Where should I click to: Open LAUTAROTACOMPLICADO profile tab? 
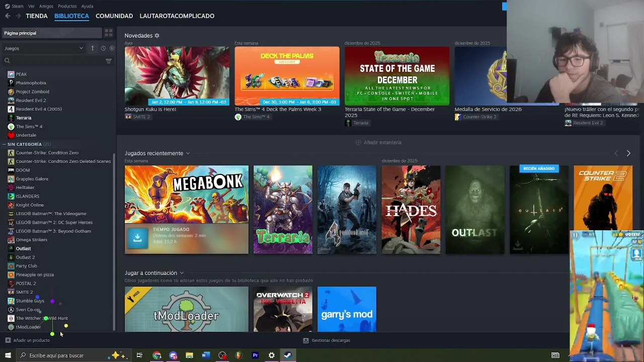177,16
